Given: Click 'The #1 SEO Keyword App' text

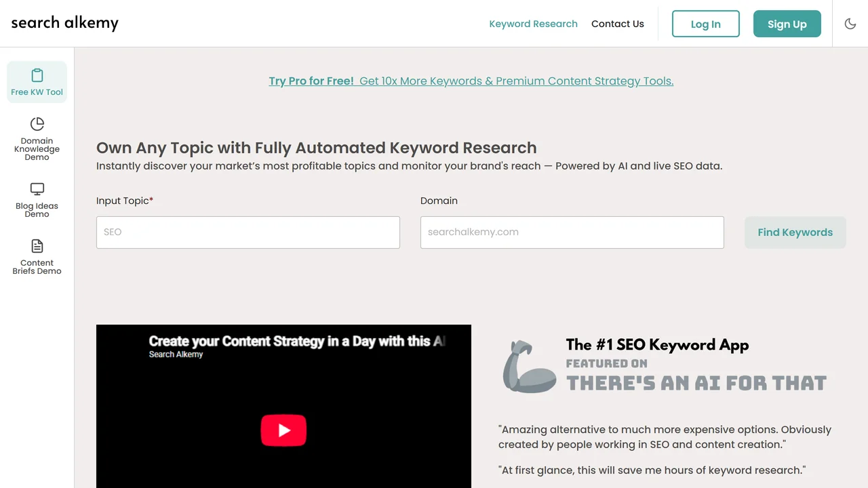Looking at the screenshot, I should [x=657, y=345].
